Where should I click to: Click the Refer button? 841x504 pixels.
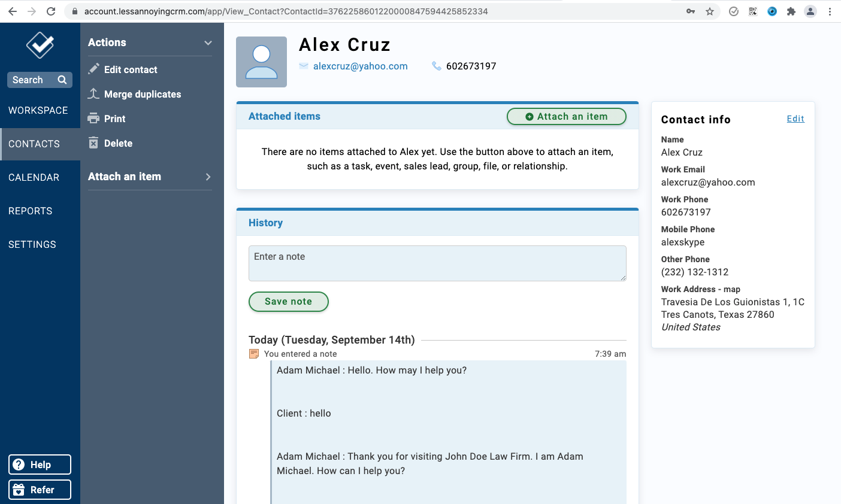[x=40, y=490]
